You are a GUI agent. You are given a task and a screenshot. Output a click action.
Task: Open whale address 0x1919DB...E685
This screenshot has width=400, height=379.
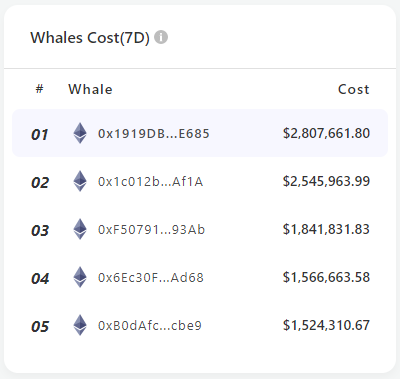(154, 134)
